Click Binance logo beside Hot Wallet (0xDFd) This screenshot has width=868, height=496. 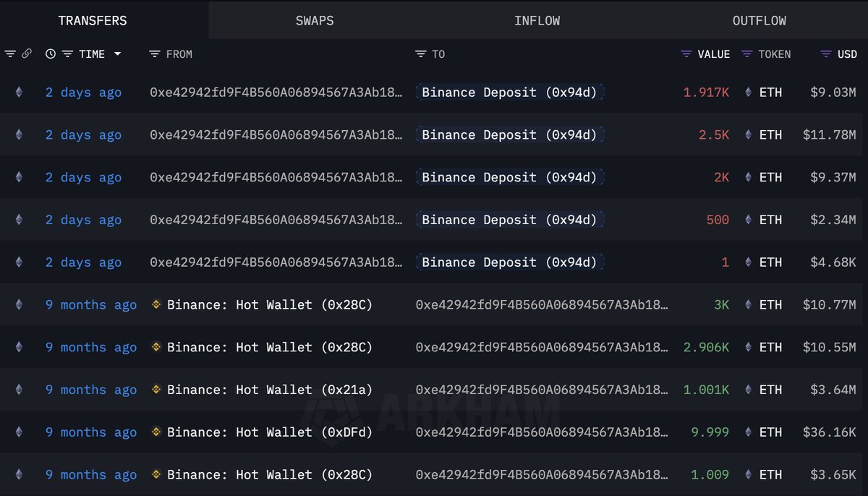click(156, 432)
